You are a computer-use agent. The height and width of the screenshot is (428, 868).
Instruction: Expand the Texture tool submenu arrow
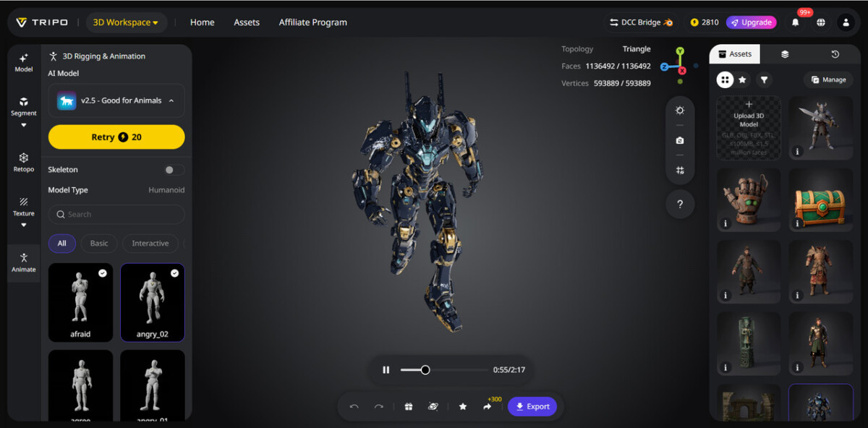click(x=23, y=225)
